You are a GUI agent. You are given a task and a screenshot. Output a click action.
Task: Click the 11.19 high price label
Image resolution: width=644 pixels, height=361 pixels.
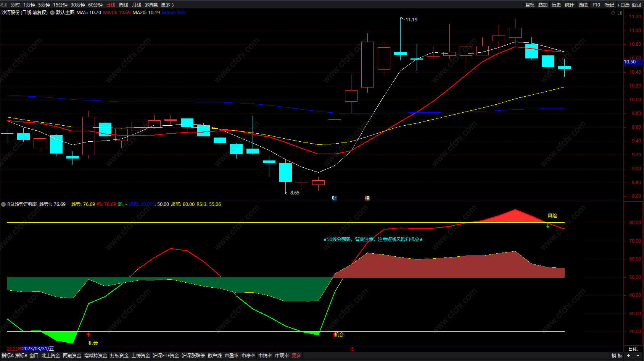tap(411, 20)
